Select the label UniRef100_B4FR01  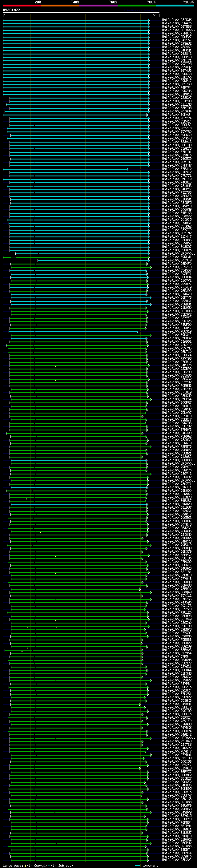tap(177, 50)
